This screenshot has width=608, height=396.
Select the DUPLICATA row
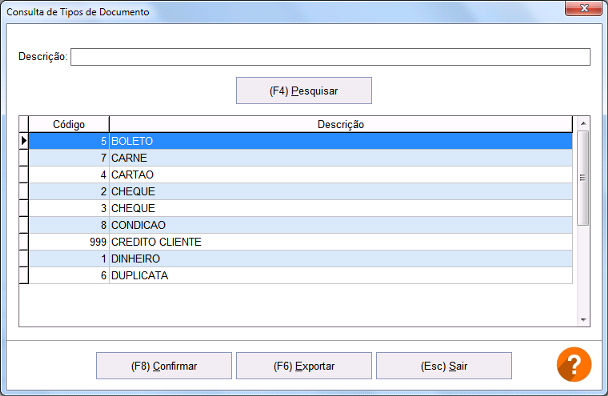click(x=301, y=275)
